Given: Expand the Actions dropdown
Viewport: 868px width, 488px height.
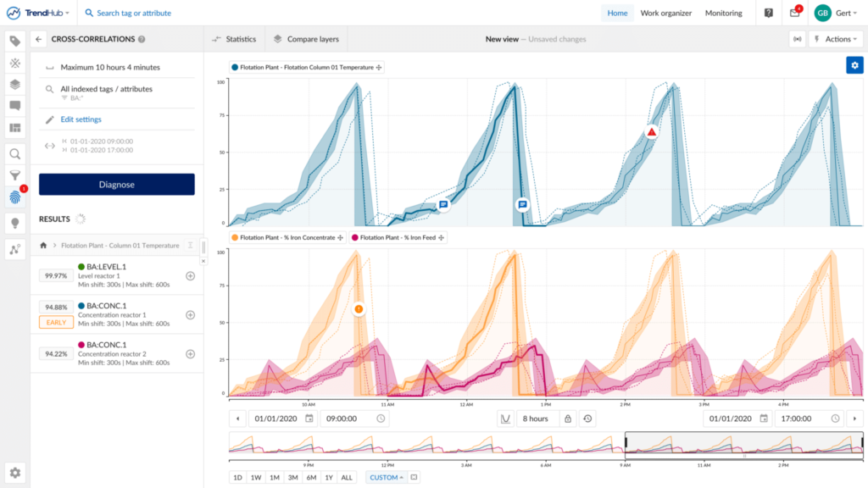Looking at the screenshot, I should 837,39.
